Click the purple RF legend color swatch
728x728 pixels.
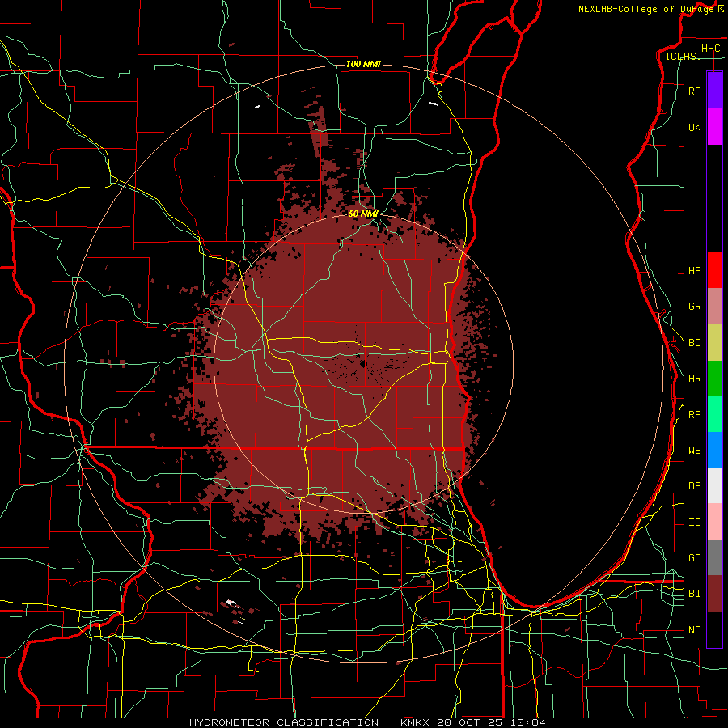[x=714, y=91]
